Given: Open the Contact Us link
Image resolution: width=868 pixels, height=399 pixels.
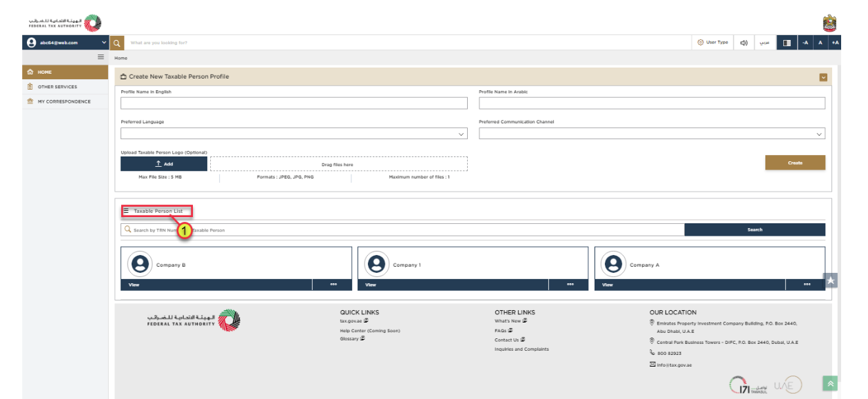Looking at the screenshot, I should (x=510, y=340).
